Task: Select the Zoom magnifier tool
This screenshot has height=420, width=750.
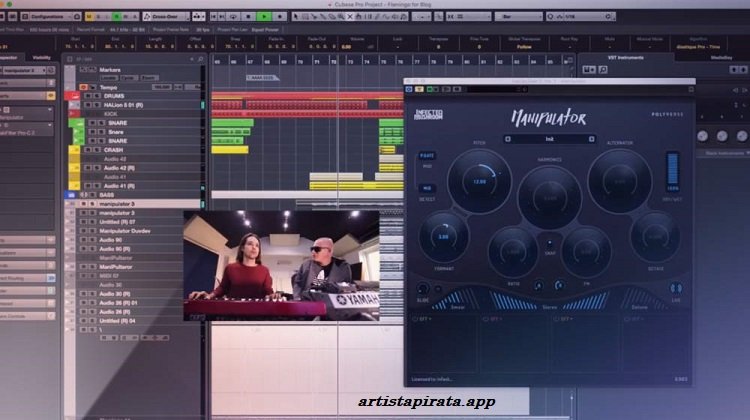Action: 341,17
